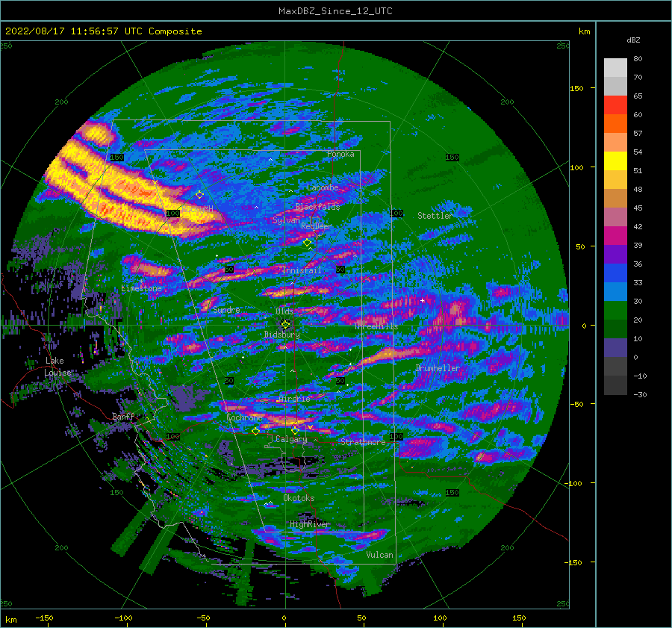Click the Ponoka city label
The height and width of the screenshot is (628, 672).
340,154
